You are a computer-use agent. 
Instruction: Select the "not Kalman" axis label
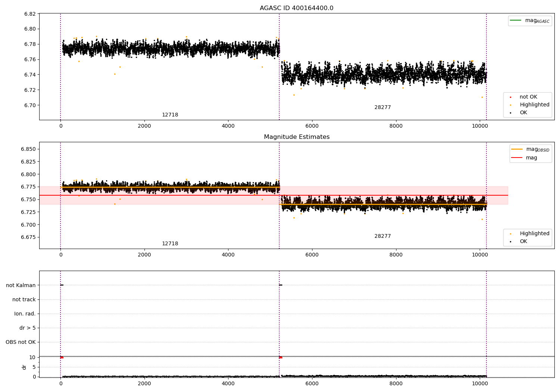point(21,285)
